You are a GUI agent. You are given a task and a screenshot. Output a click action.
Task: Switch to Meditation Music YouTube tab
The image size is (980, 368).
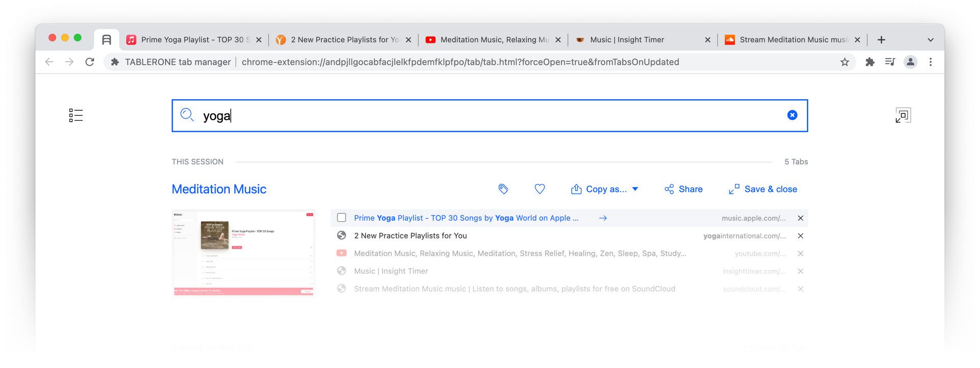pos(493,39)
